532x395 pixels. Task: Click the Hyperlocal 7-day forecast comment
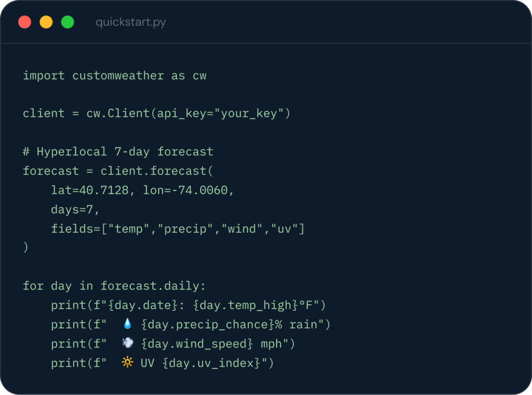tap(118, 152)
